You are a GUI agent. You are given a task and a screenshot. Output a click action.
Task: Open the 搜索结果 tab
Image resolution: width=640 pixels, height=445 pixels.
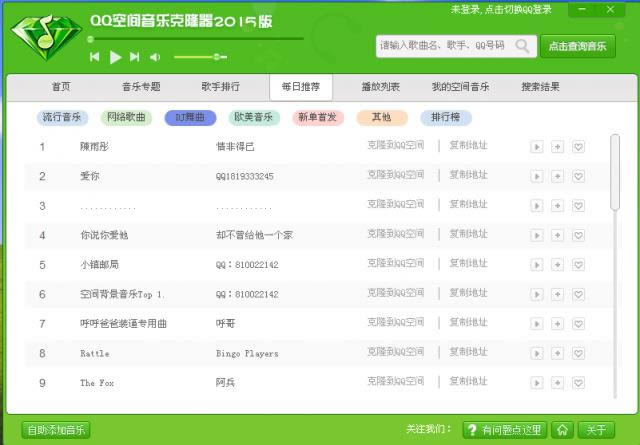(540, 87)
